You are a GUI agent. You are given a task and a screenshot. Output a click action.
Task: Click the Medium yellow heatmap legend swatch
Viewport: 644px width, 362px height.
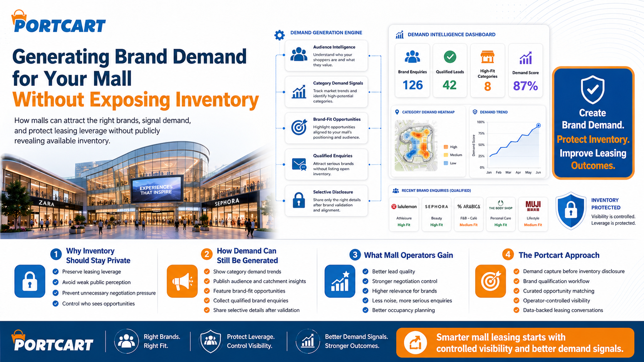tap(446, 155)
